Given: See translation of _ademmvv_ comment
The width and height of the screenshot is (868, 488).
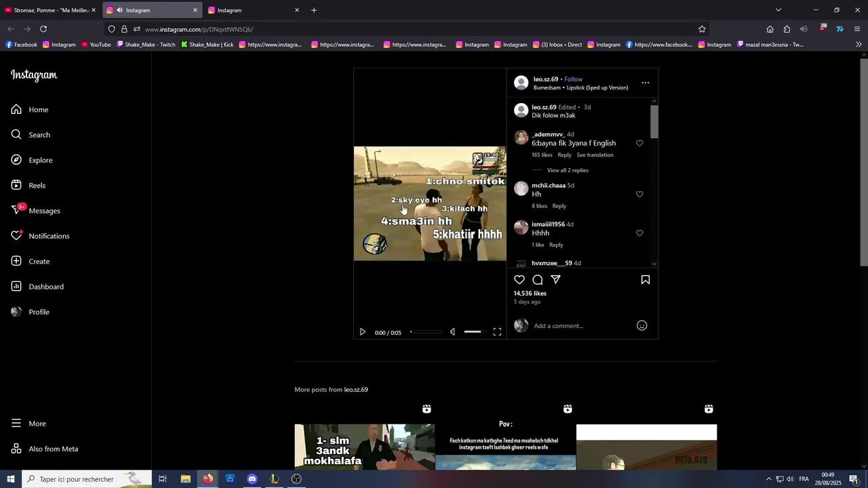Looking at the screenshot, I should coord(595,155).
